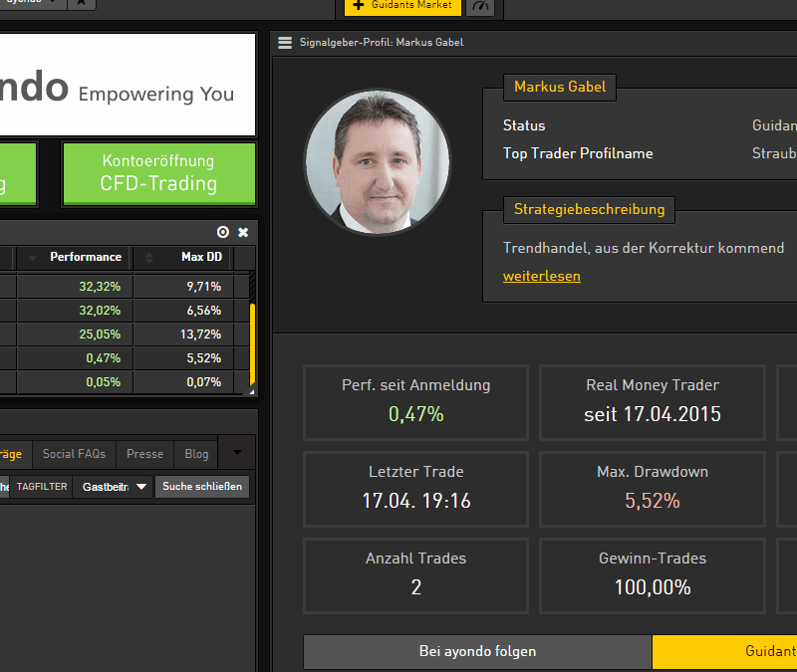Sort by the Performance column arrow

tap(33, 258)
